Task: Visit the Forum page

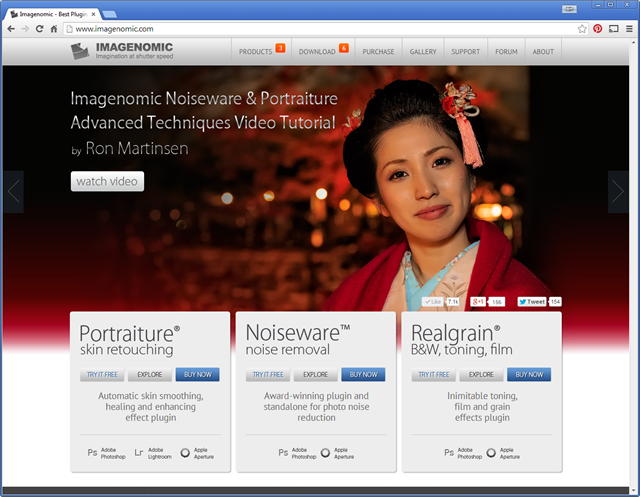Action: (506, 51)
